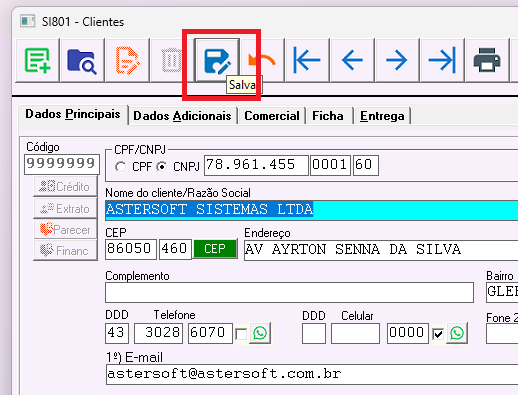Switch to Dados Adicionais tab
The image size is (518, 395).
(182, 116)
